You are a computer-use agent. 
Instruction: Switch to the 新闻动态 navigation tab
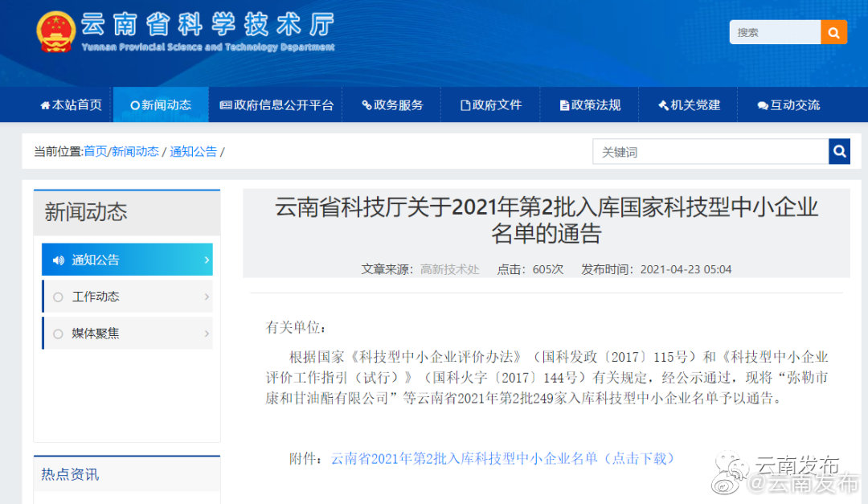pyautogui.click(x=160, y=104)
